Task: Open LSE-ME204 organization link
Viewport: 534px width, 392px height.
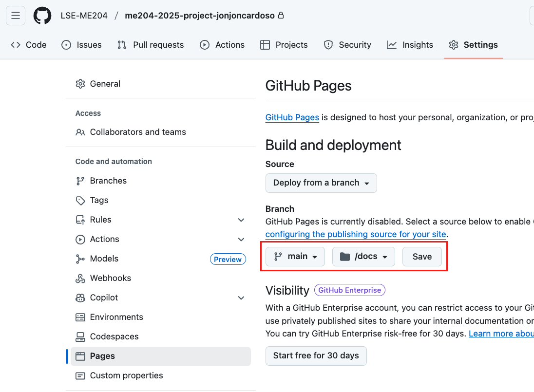Action: click(84, 16)
